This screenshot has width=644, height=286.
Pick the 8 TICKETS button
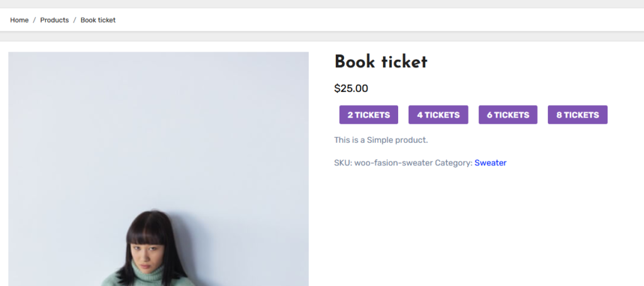pos(577,115)
